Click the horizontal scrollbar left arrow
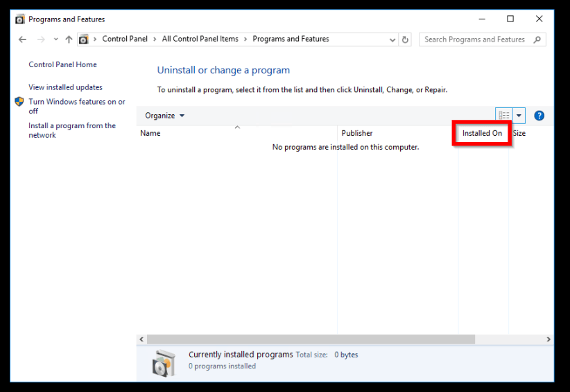Image resolution: width=570 pixels, height=392 pixels. tap(141, 339)
